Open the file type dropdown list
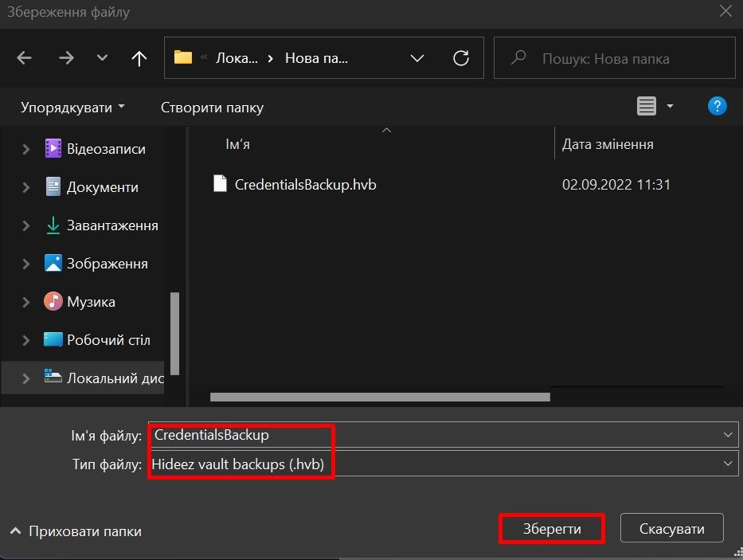 tap(727, 464)
